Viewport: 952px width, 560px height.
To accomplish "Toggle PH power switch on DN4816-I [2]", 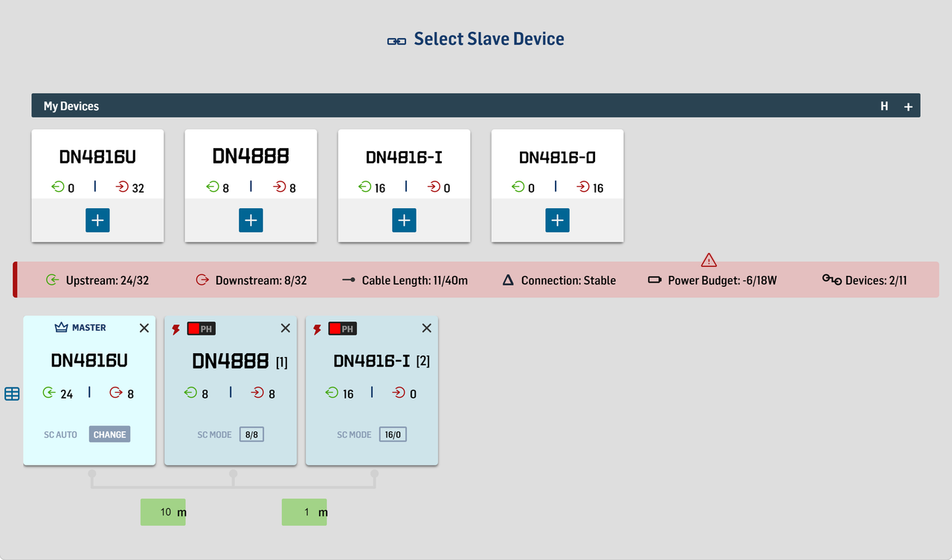I will [x=342, y=329].
